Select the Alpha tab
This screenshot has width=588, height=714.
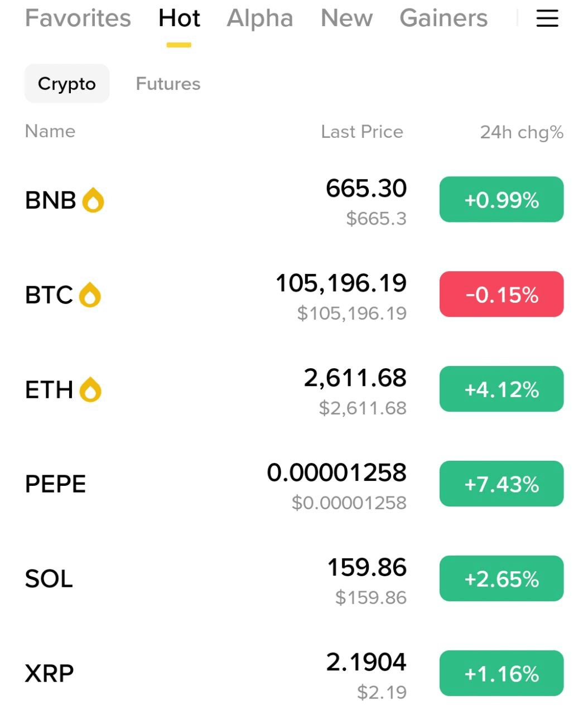pos(260,18)
